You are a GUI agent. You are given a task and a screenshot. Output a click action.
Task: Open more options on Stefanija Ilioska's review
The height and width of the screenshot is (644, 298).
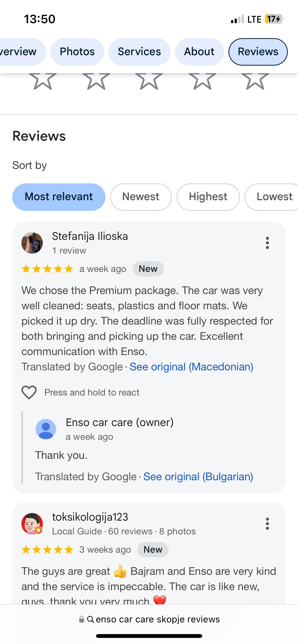tap(267, 243)
